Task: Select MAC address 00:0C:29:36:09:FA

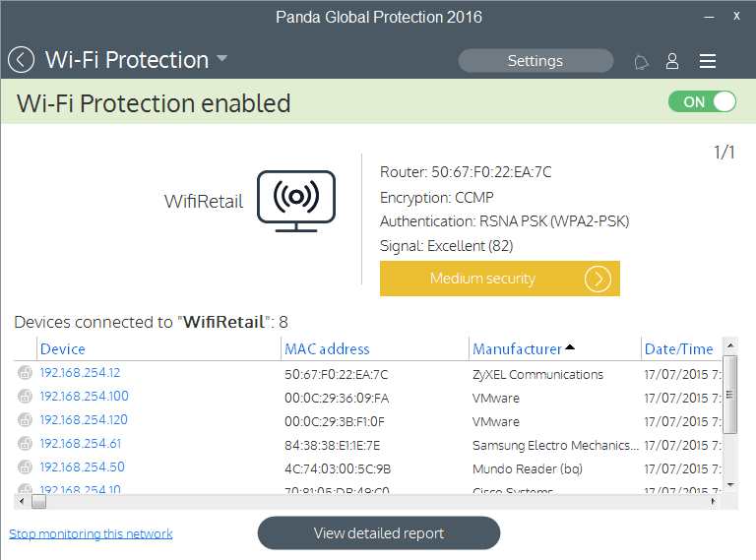Action: (x=337, y=398)
